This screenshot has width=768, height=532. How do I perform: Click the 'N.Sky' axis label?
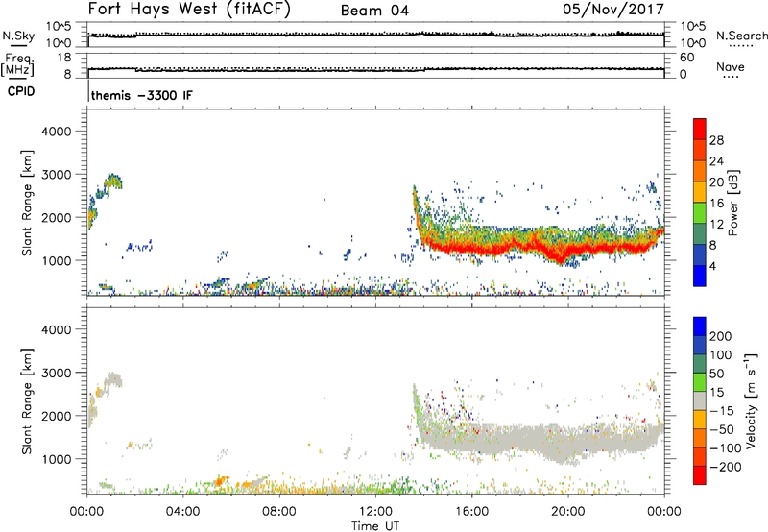click(18, 36)
